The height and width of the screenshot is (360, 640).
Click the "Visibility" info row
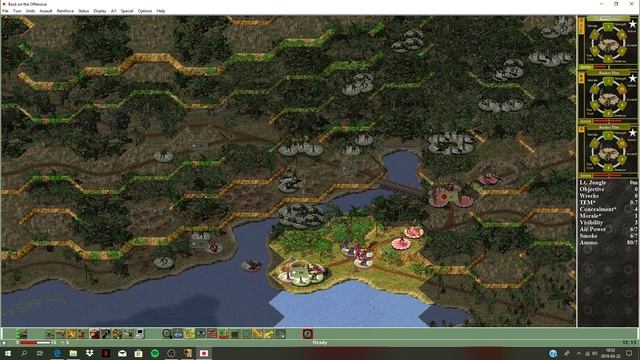[608, 222]
